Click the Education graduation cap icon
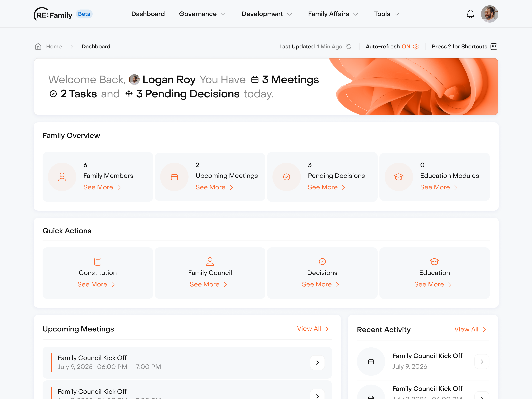 pyautogui.click(x=434, y=261)
